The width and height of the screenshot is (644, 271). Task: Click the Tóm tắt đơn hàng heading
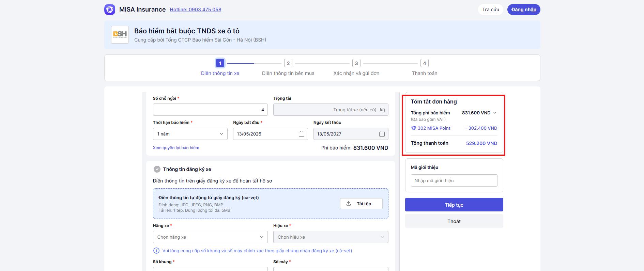coord(434,101)
